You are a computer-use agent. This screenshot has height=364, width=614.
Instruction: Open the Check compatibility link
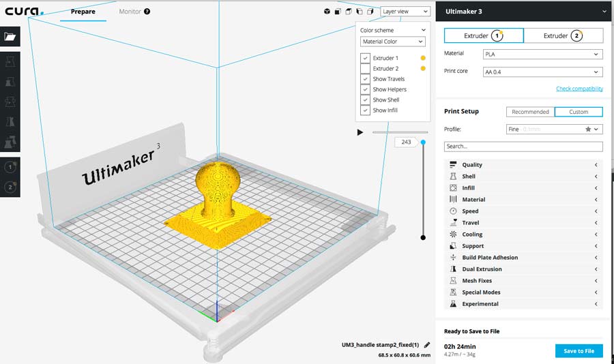pos(579,89)
